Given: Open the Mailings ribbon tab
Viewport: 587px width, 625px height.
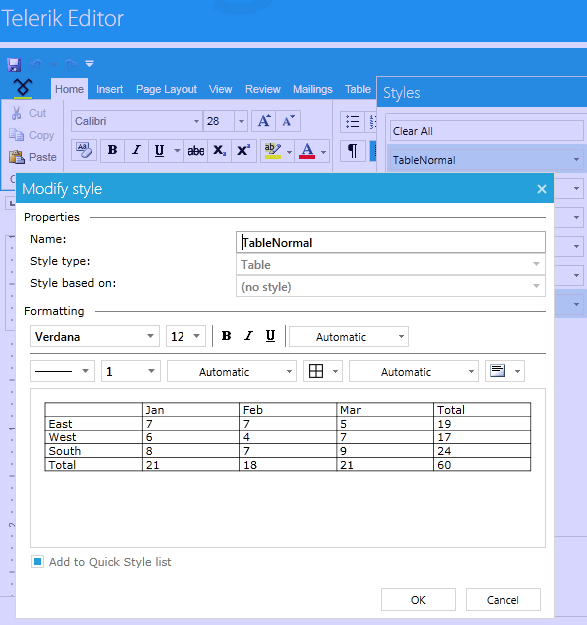Looking at the screenshot, I should (312, 89).
